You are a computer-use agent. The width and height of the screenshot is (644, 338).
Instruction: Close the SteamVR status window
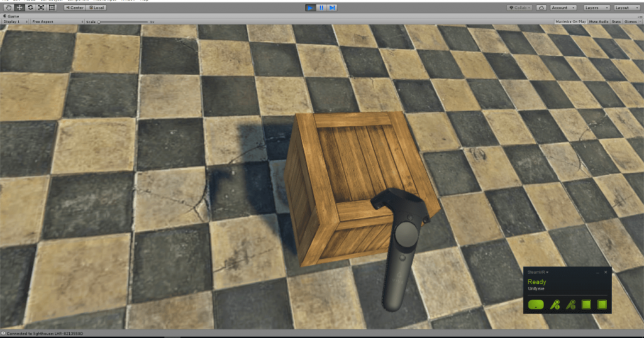[x=606, y=272]
